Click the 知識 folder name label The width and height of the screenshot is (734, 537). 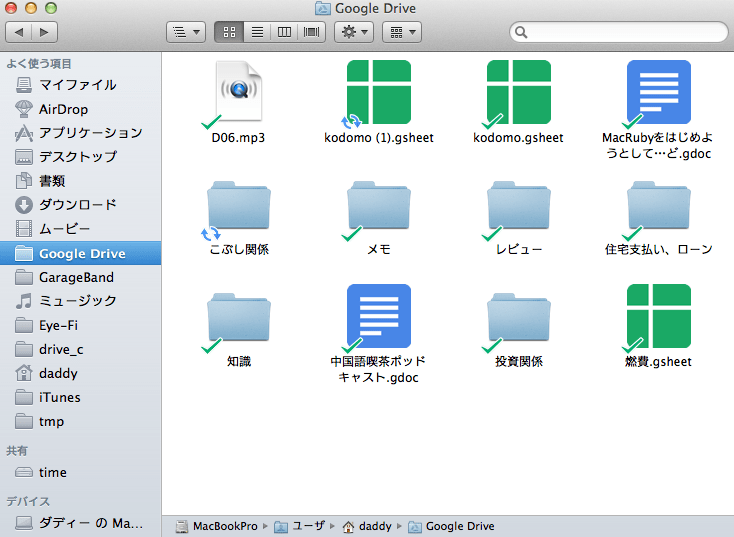(x=239, y=361)
